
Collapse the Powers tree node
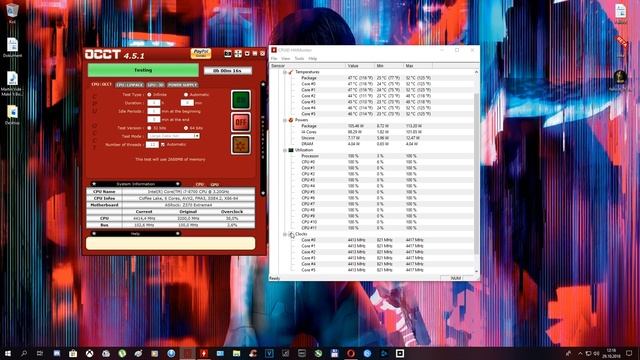[x=285, y=120]
